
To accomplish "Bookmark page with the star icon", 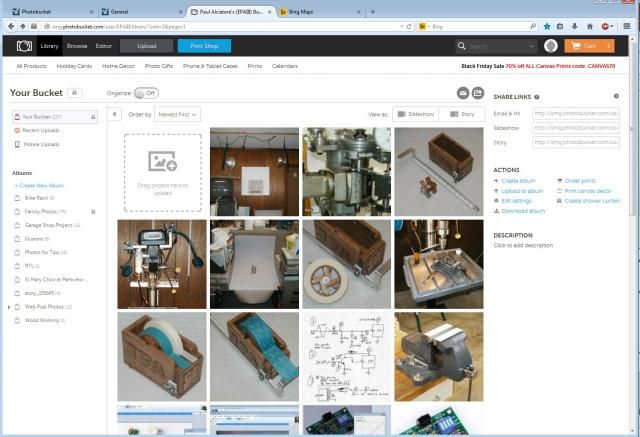I will tap(547, 26).
